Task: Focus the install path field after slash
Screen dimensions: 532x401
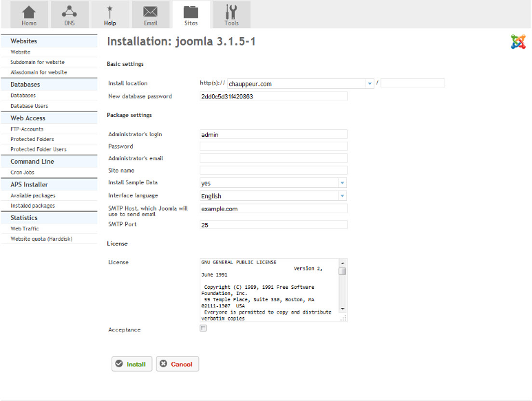Action: (x=412, y=83)
